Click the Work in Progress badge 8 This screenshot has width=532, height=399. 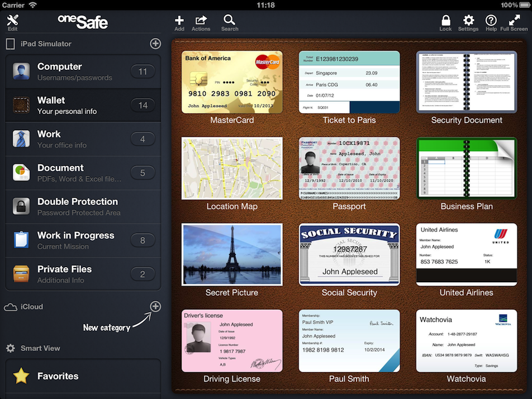143,240
